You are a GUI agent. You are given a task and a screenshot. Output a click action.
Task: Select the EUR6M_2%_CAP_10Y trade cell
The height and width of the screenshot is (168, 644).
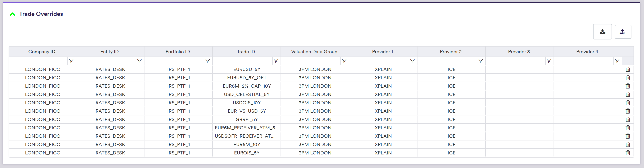[246, 86]
